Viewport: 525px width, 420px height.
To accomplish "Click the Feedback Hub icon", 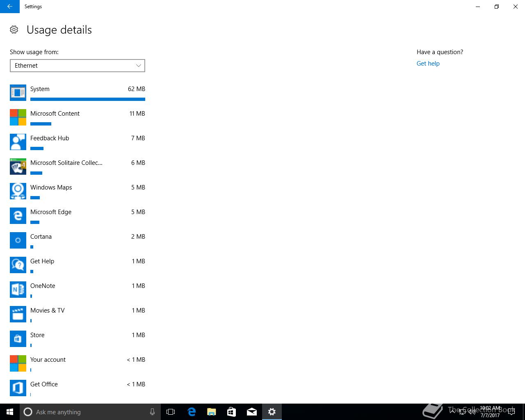I will point(18,142).
